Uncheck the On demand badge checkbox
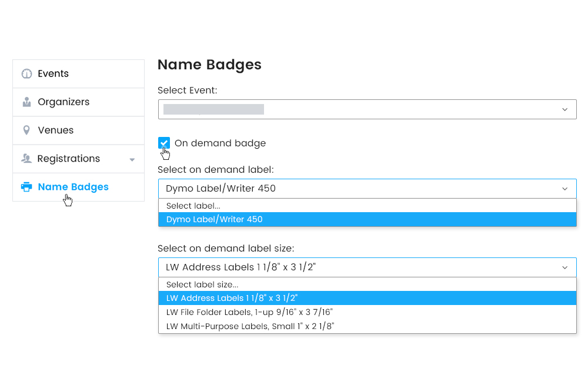 [164, 143]
